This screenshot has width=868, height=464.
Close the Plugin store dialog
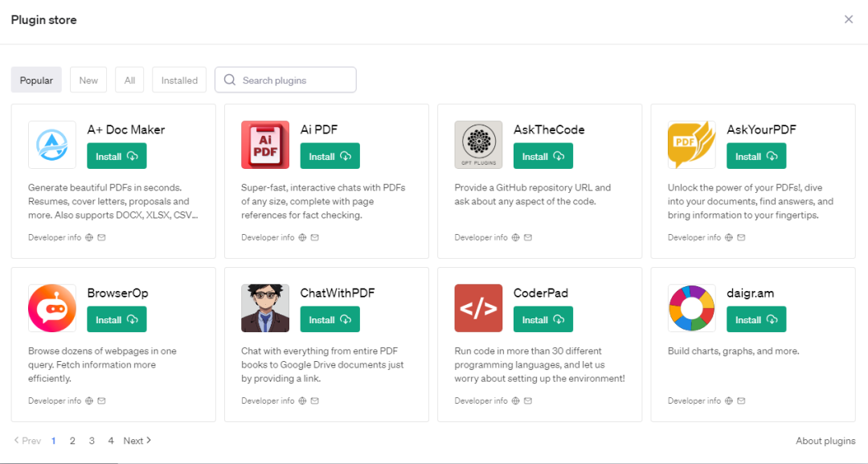point(849,19)
